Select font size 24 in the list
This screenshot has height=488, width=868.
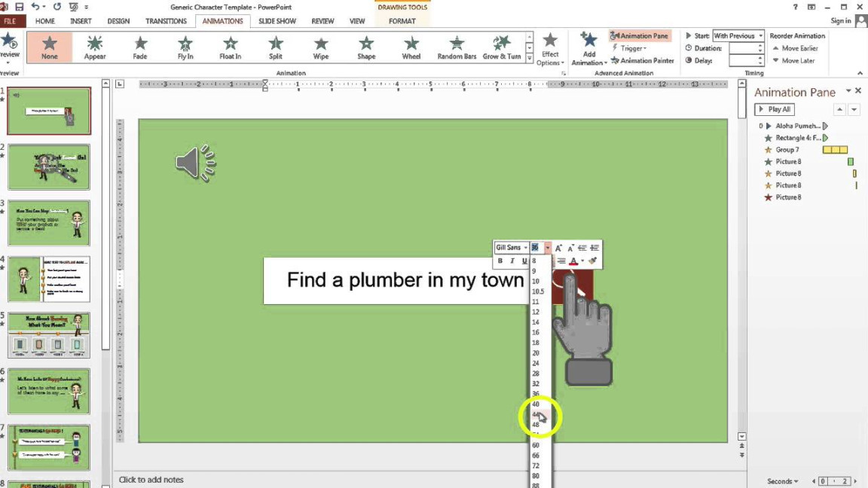[536, 363]
